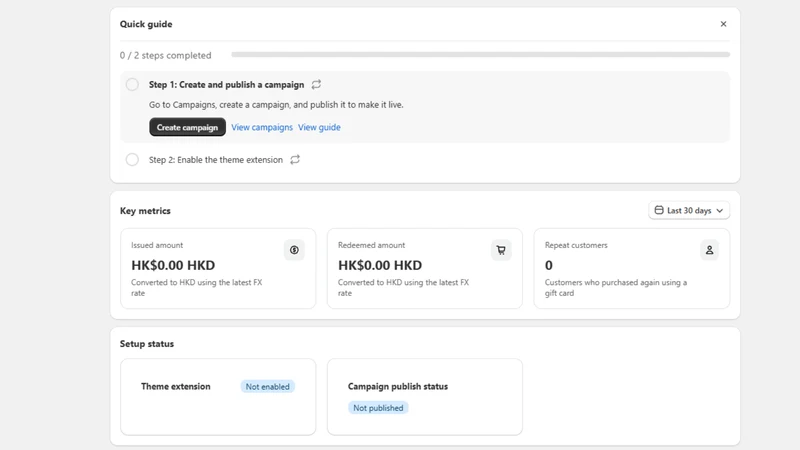Mark Step 2 circle as complete

[132, 160]
